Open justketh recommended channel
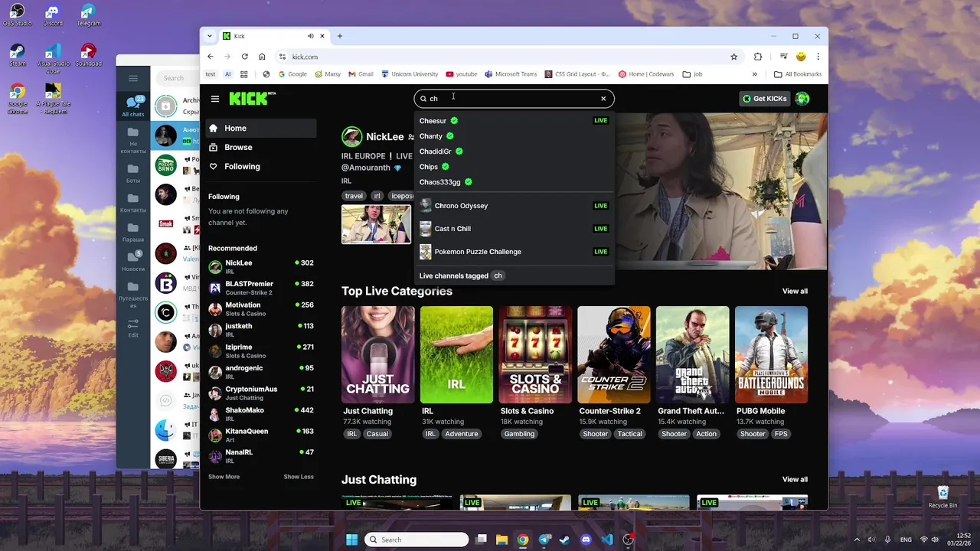980x551 pixels. [261, 330]
